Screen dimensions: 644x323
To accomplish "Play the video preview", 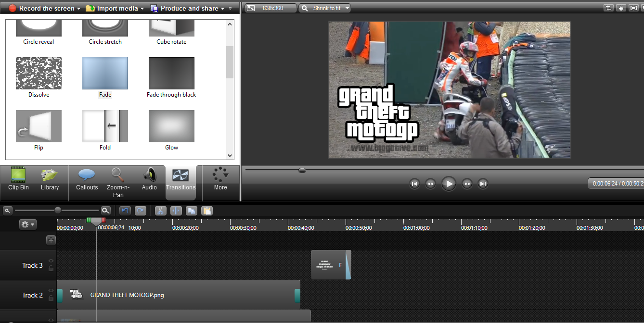I will [x=449, y=184].
